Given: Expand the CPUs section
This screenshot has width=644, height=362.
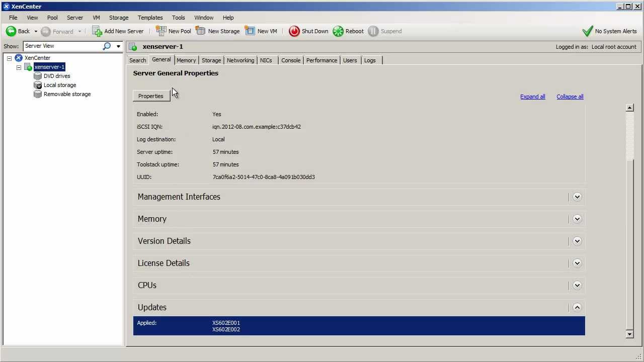Looking at the screenshot, I should pos(577,285).
